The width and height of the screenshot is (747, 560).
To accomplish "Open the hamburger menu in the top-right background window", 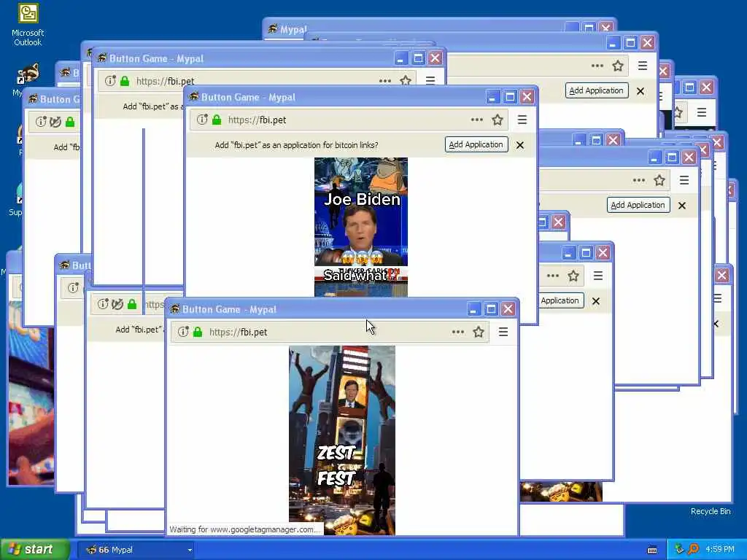I will pyautogui.click(x=643, y=66).
